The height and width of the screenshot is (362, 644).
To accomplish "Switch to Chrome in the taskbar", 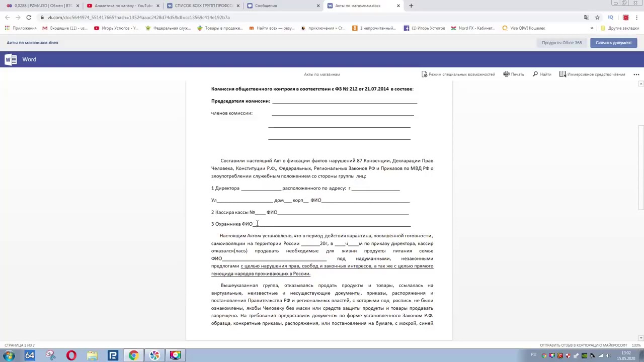I will coord(133,355).
